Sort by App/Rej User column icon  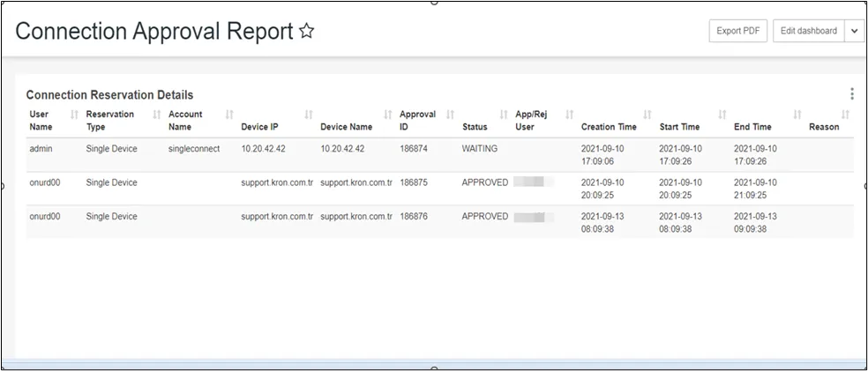pos(569,115)
